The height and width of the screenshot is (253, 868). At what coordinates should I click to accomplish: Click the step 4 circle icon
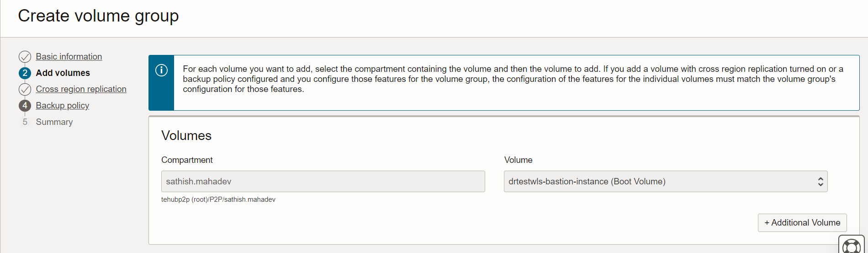25,106
